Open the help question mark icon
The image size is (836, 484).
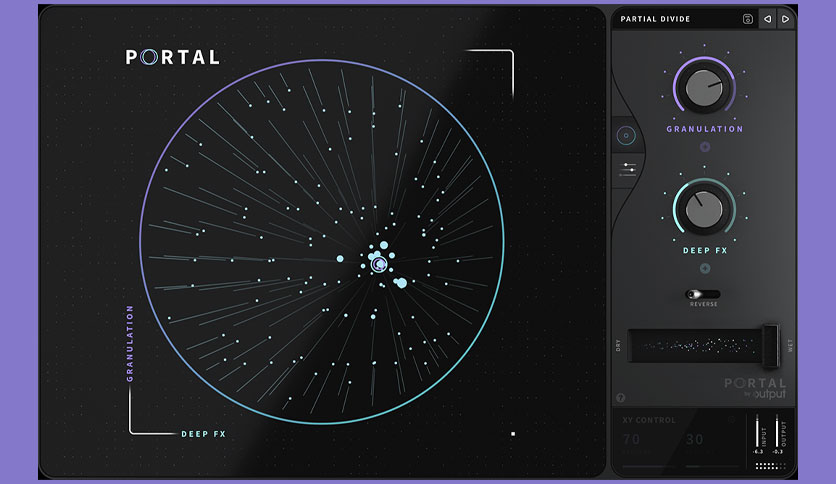point(621,398)
